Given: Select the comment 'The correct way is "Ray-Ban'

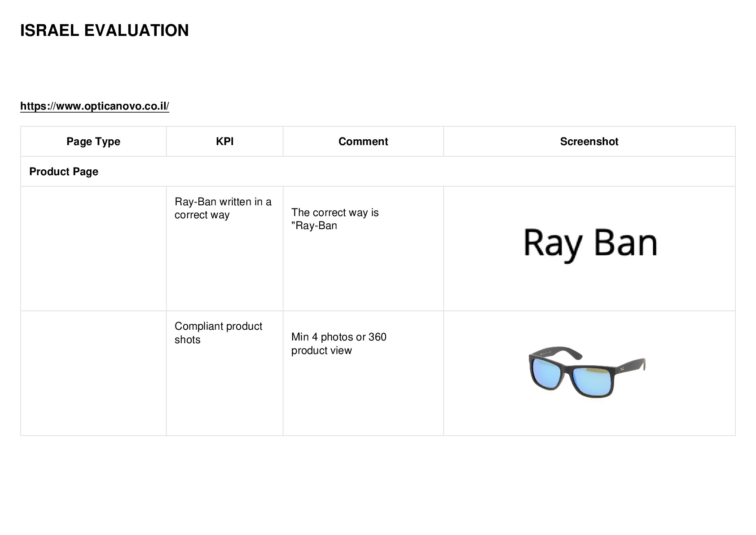Looking at the screenshot, I should 335,219.
